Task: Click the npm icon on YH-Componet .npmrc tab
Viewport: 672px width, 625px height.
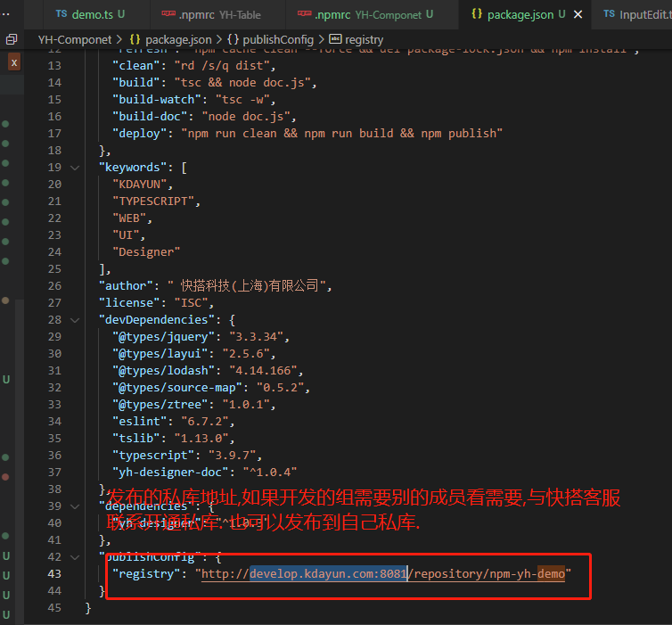Action: 305,14
